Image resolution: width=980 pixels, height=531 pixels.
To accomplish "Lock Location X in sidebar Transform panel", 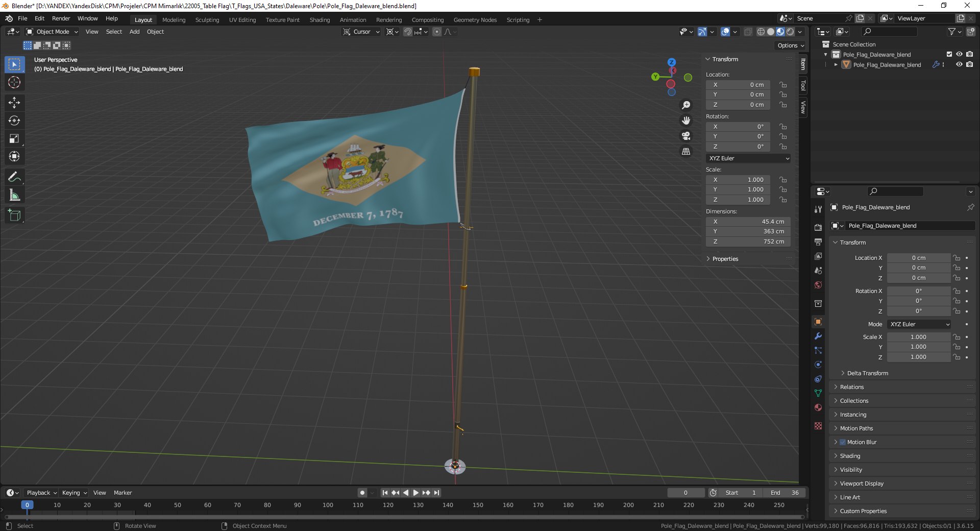I will 782,85.
